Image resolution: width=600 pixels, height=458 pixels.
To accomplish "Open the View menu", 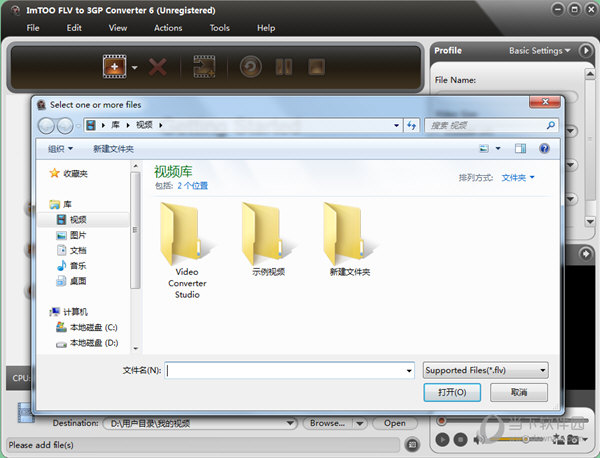I will [x=118, y=28].
